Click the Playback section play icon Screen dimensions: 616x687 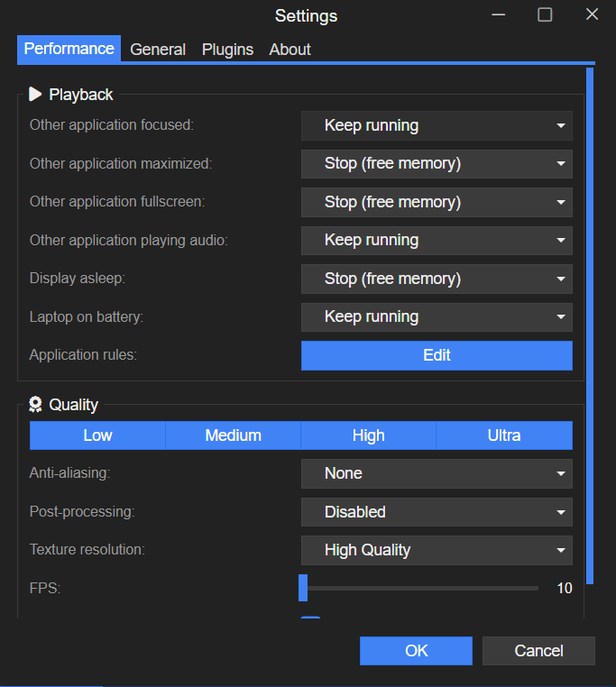pyautogui.click(x=35, y=94)
